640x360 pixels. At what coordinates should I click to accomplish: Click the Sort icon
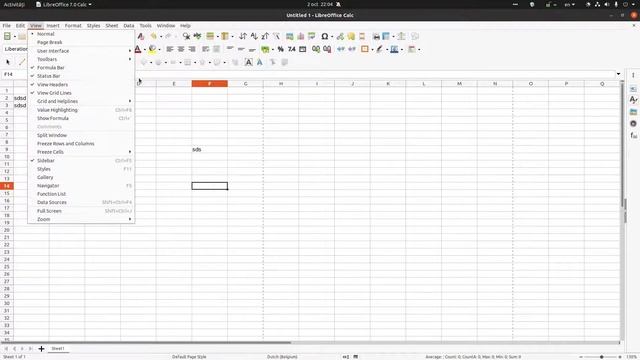243,36
